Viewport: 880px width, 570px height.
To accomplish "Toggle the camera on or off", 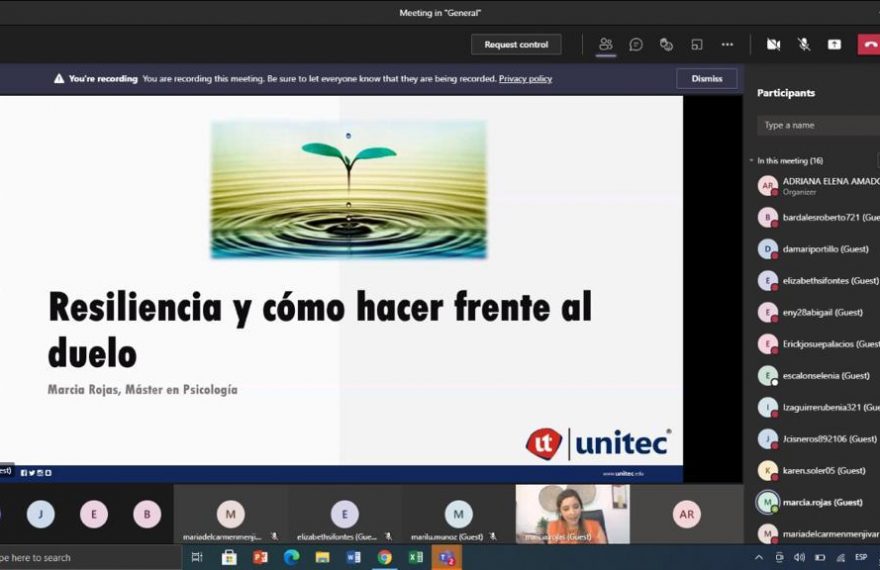I will pyautogui.click(x=773, y=44).
